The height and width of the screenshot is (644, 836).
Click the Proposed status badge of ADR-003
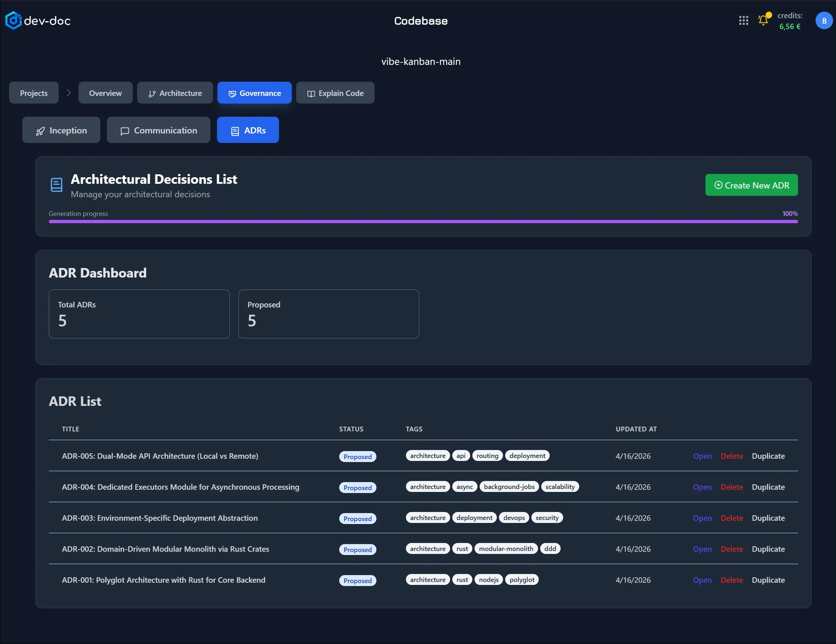(x=357, y=519)
